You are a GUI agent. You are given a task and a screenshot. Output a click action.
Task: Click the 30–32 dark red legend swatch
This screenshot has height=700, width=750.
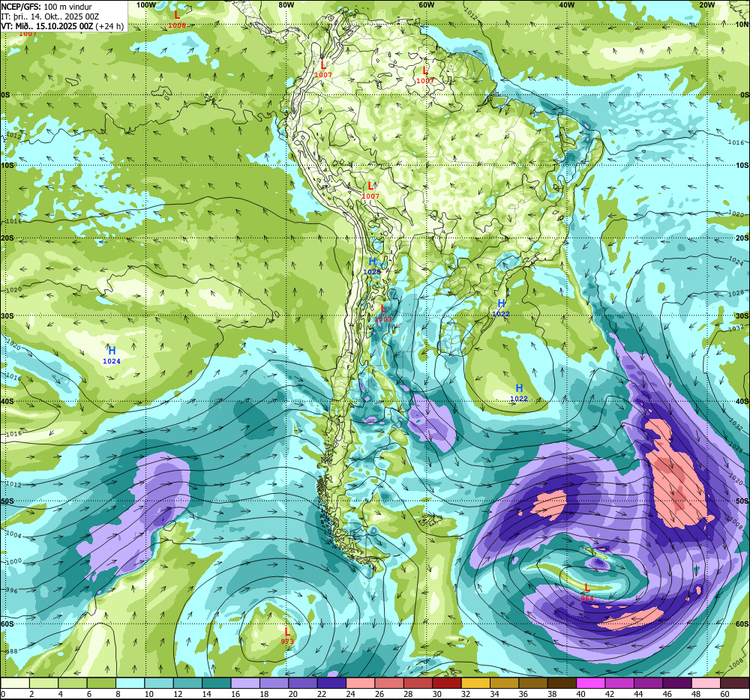(x=447, y=683)
